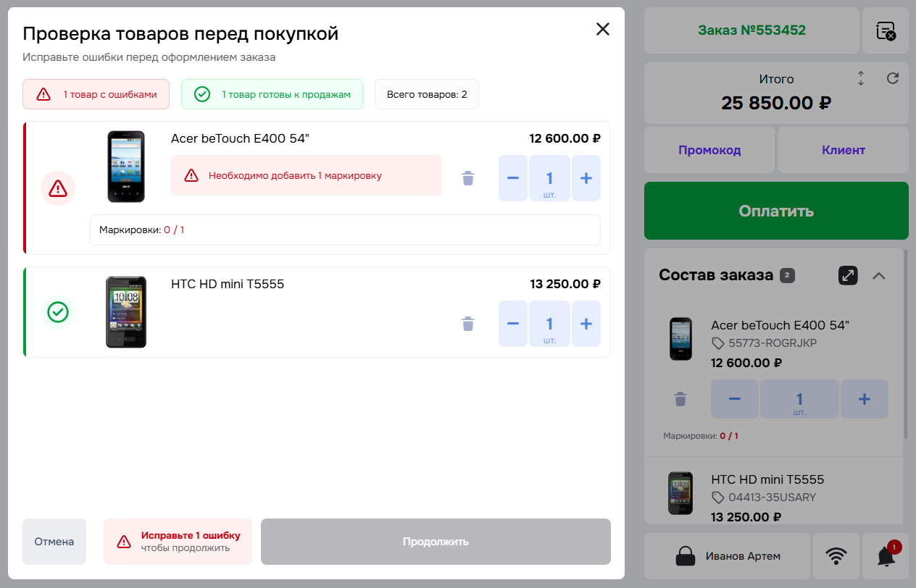
Task: Click the green Оплатить button
Action: [776, 211]
